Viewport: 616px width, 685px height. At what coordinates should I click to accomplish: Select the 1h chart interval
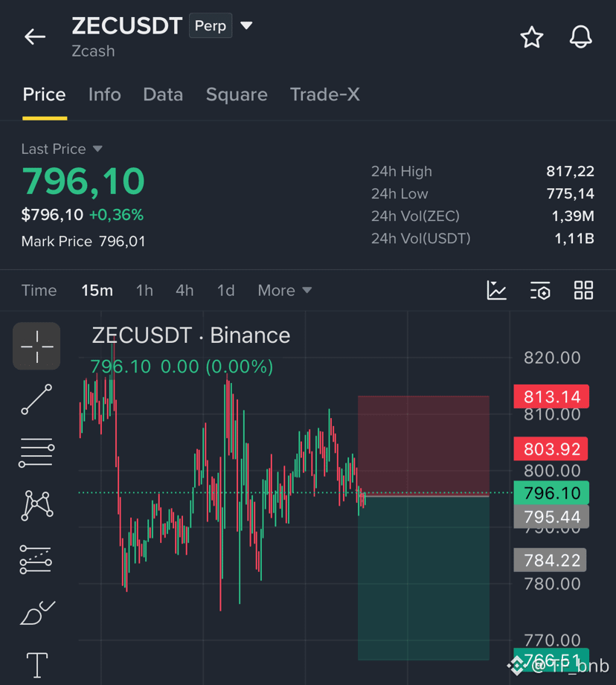(x=144, y=291)
